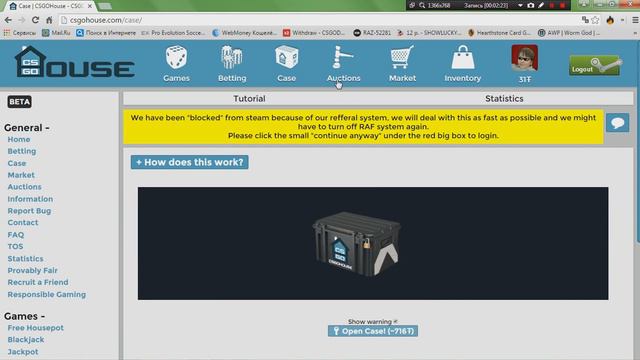The height and width of the screenshot is (360, 640).
Task: Click the translate page icon in address bar
Action: pyautogui.click(x=585, y=20)
